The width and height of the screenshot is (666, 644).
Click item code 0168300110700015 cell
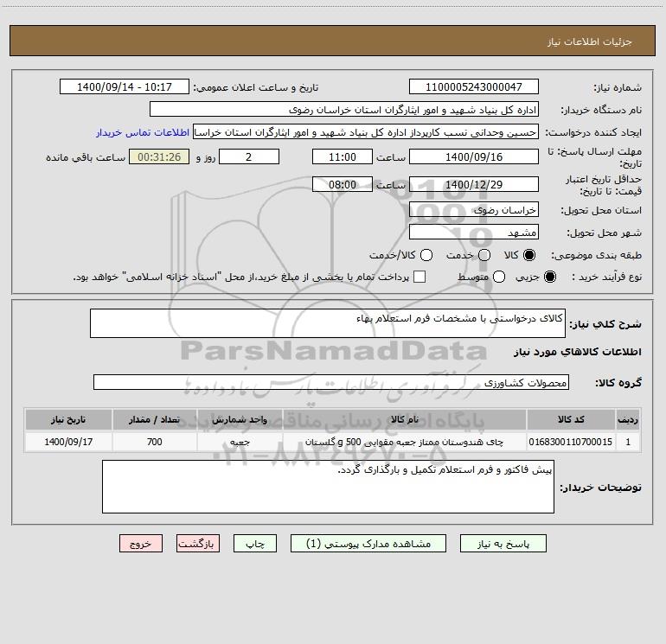click(571, 442)
